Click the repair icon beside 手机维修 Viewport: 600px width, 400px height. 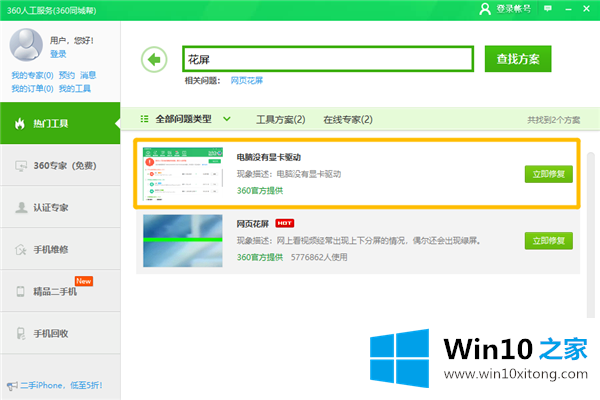pos(21,250)
